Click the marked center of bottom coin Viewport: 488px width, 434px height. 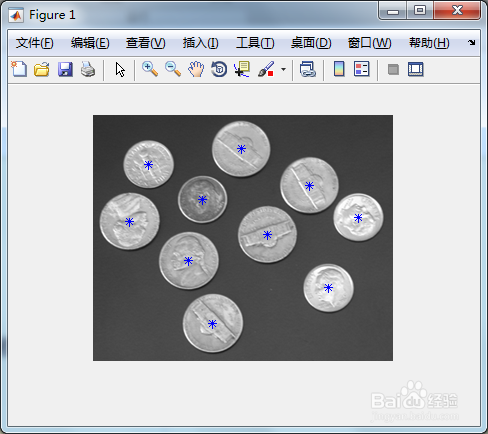tap(212, 324)
